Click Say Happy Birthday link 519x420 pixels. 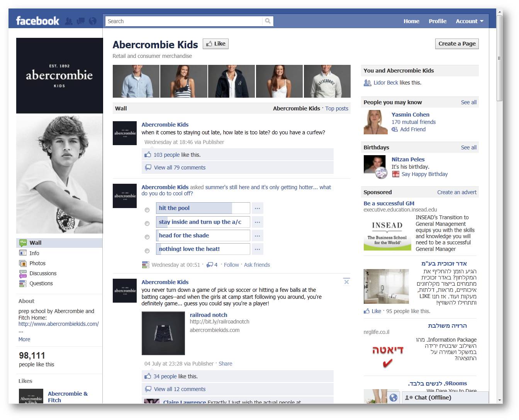pyautogui.click(x=424, y=174)
